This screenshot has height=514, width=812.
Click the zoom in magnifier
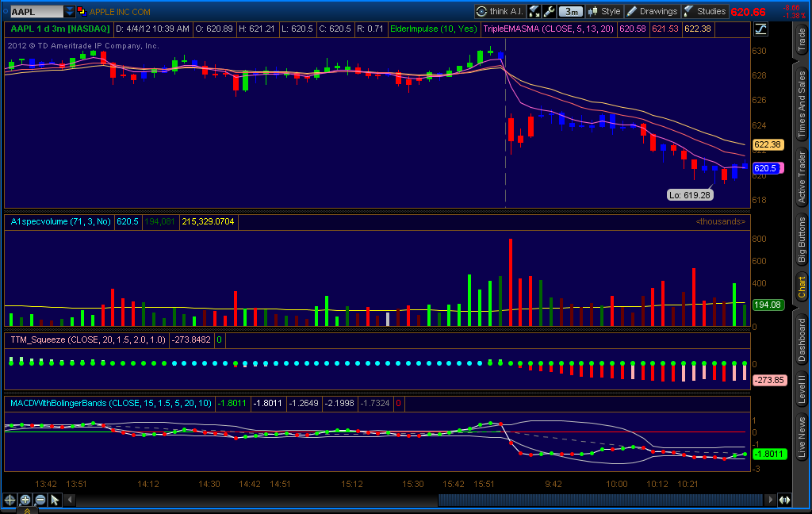click(25, 500)
